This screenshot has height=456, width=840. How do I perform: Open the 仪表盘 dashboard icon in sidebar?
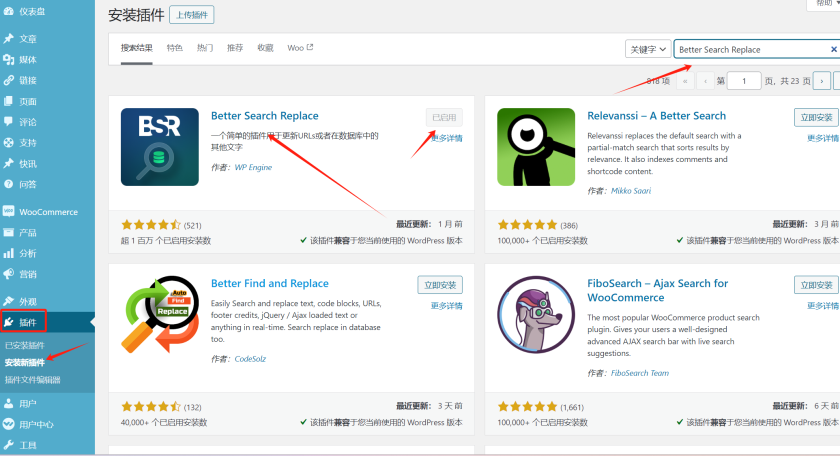[x=9, y=11]
